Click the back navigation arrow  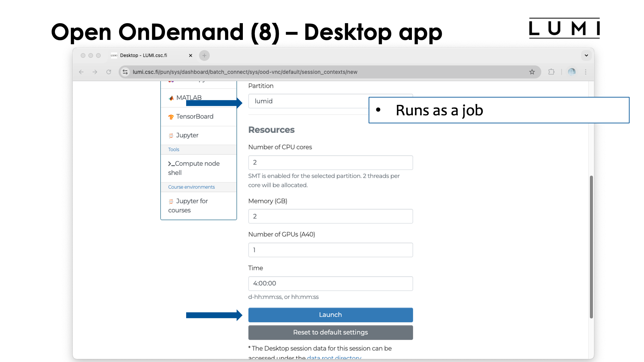point(81,72)
